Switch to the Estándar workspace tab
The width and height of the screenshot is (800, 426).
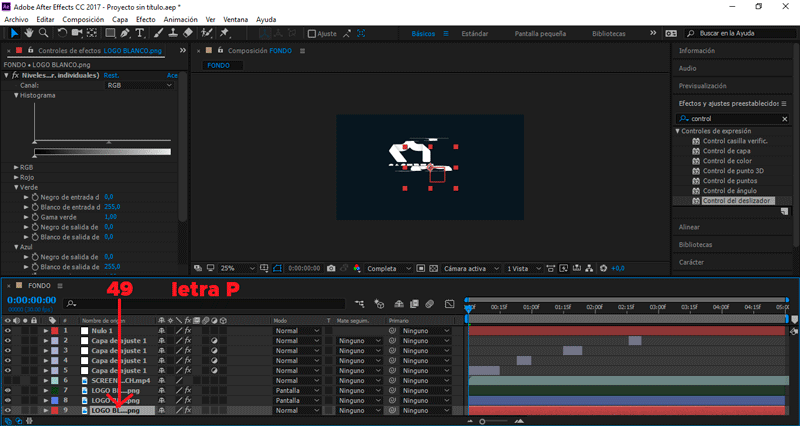coord(475,33)
